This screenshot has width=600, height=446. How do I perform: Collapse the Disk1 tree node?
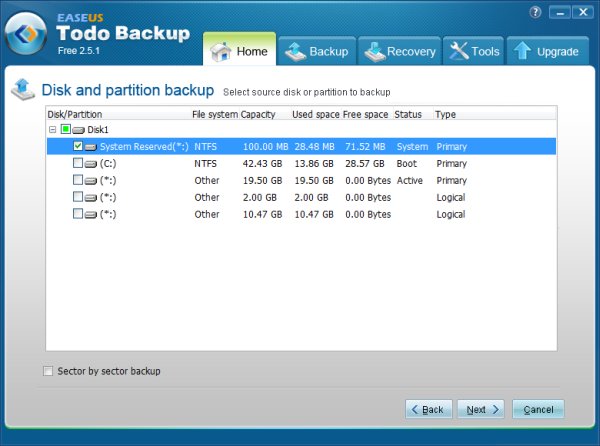click(53, 130)
